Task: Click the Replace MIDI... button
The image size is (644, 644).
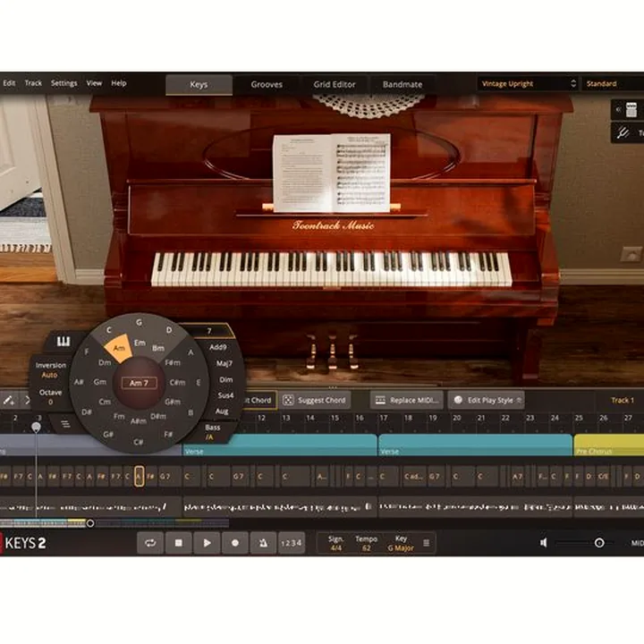Action: pyautogui.click(x=407, y=400)
